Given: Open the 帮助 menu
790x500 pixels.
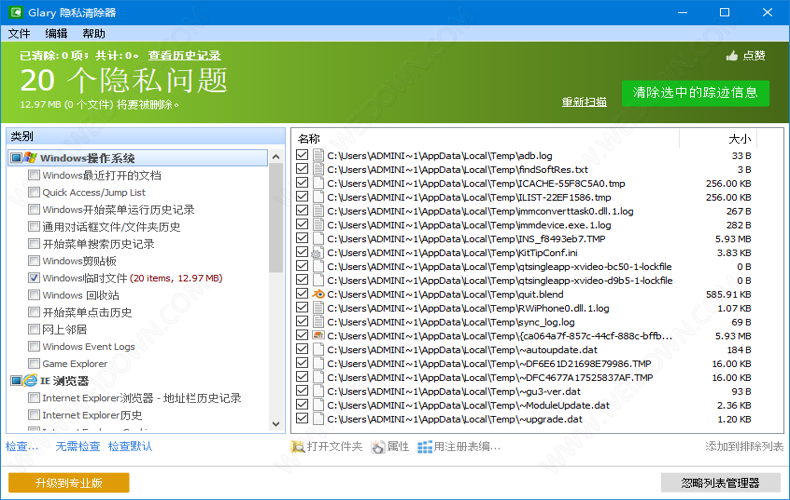Looking at the screenshot, I should click(94, 34).
